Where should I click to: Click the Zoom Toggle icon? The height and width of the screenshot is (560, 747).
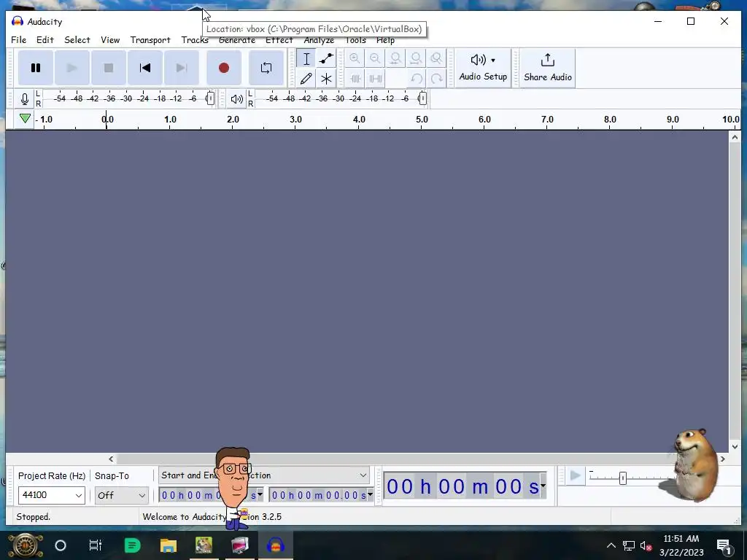[436, 58]
